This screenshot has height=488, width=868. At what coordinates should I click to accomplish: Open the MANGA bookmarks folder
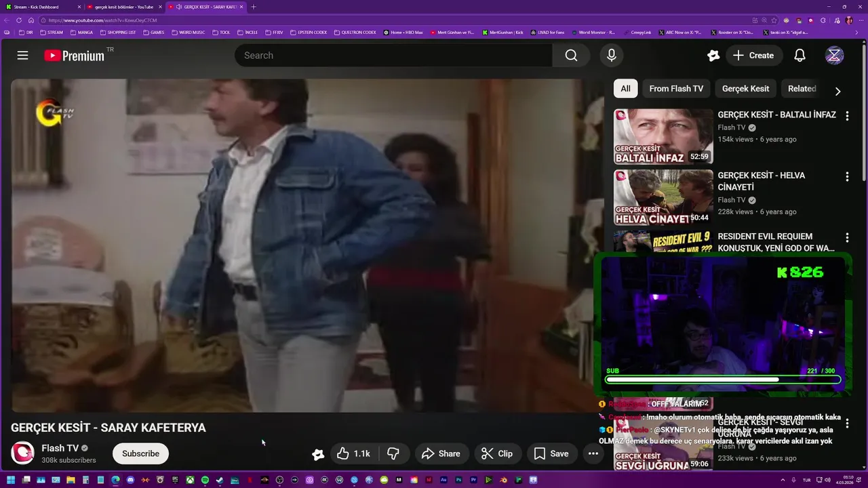pos(82,33)
